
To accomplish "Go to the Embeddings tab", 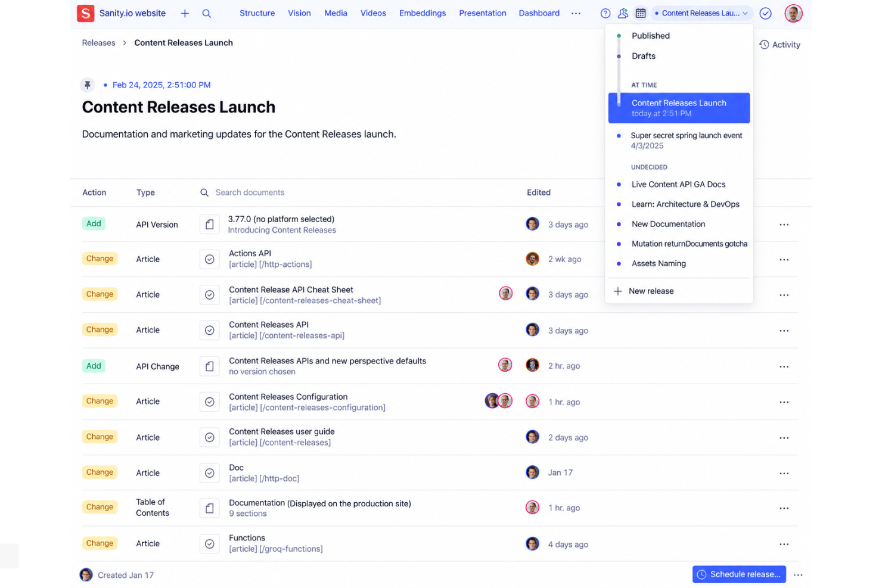I will tap(423, 13).
